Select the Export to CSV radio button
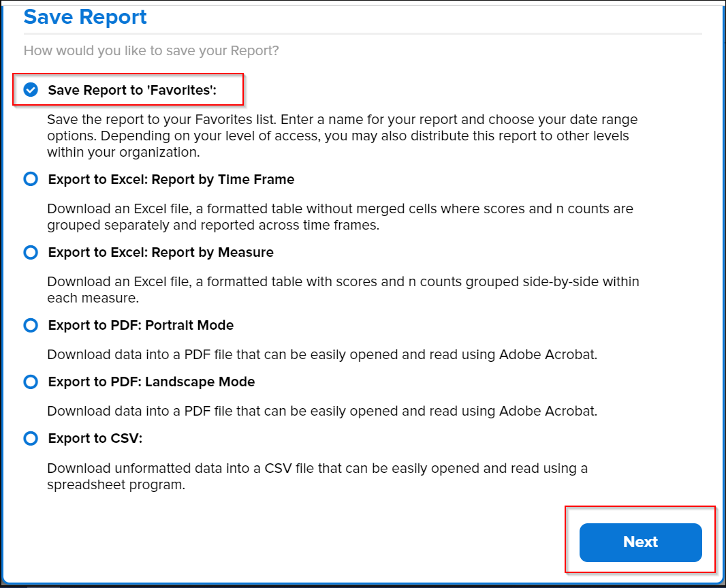The height and width of the screenshot is (588, 726). pyautogui.click(x=31, y=439)
